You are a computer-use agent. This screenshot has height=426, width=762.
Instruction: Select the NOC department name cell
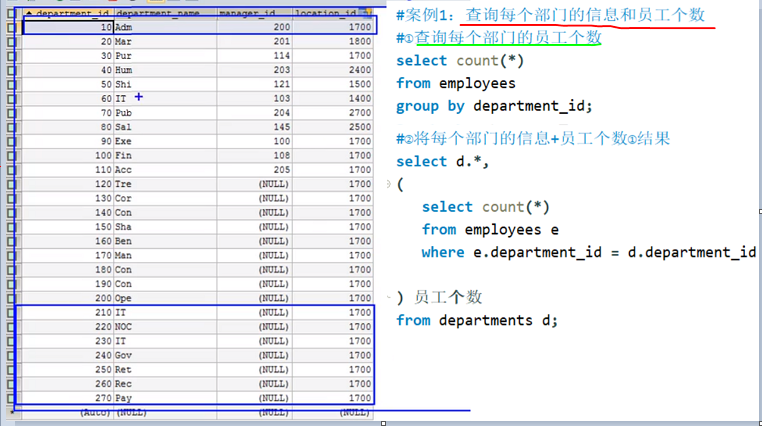(165, 327)
